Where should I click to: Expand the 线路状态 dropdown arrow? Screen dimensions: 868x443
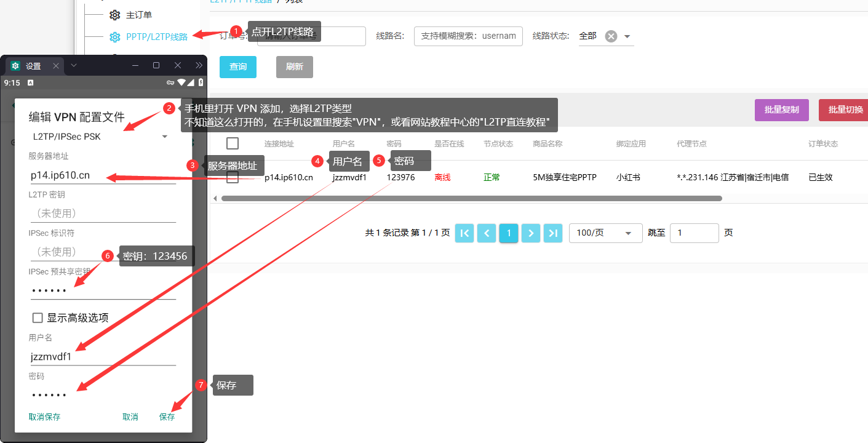point(627,36)
